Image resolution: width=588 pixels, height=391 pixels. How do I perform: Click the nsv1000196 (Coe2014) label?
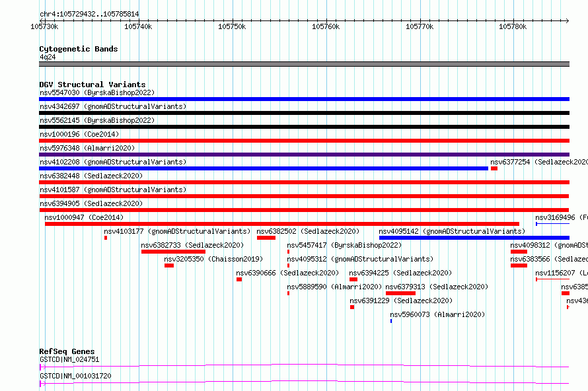click(x=79, y=134)
